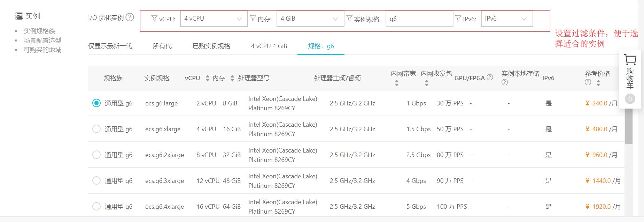Select the ecs.g6.xlarge radio button

point(96,129)
